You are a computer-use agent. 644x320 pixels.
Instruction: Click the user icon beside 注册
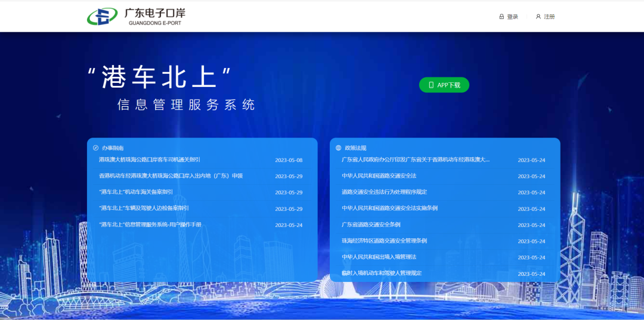[538, 17]
